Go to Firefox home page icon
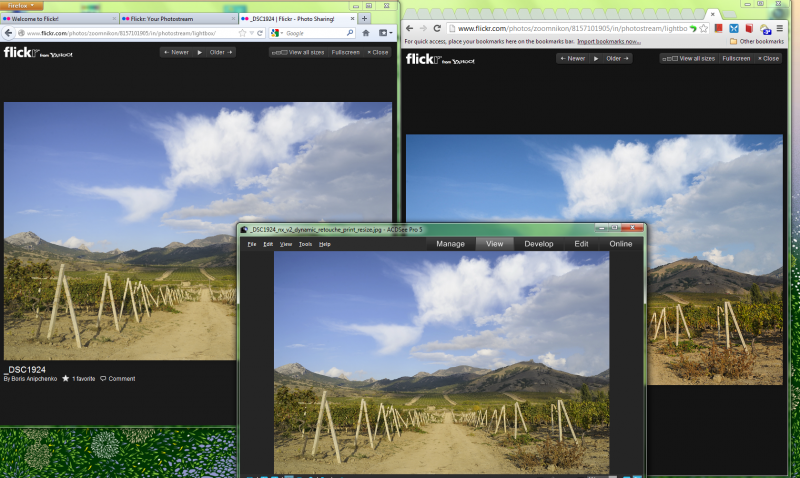The image size is (800, 478). 366,33
